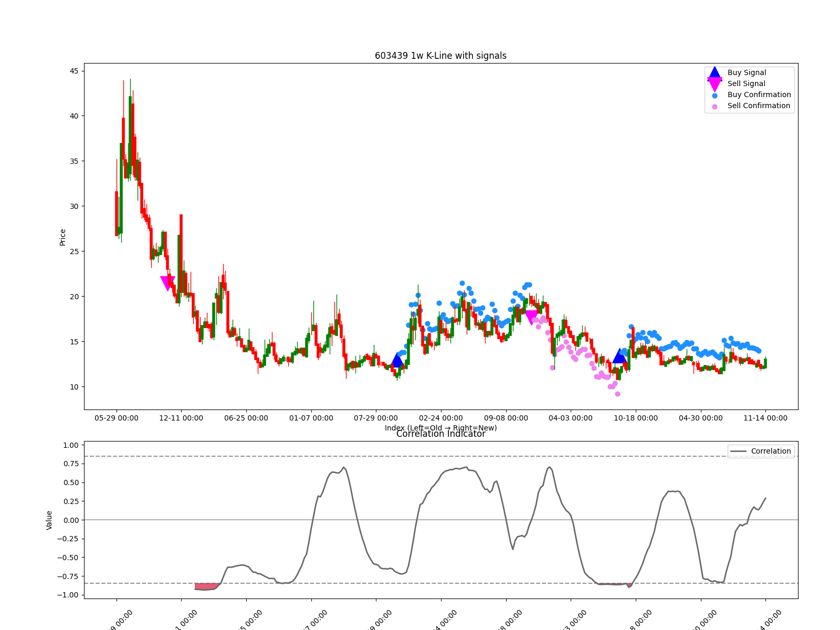
Task: Click the 'Sell Confirmation' legend text
Action: [758, 106]
